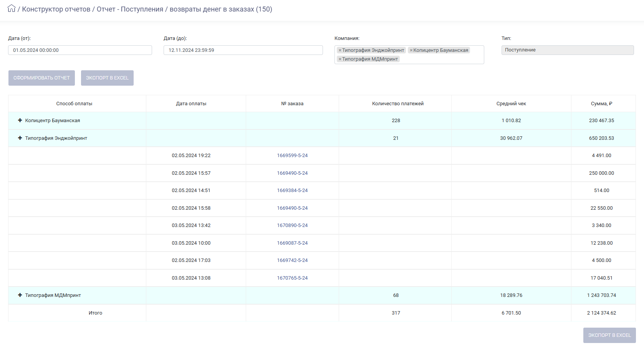Screen dimensions: 644x348
Task: Open order link 1670765-5-24
Action: point(292,278)
